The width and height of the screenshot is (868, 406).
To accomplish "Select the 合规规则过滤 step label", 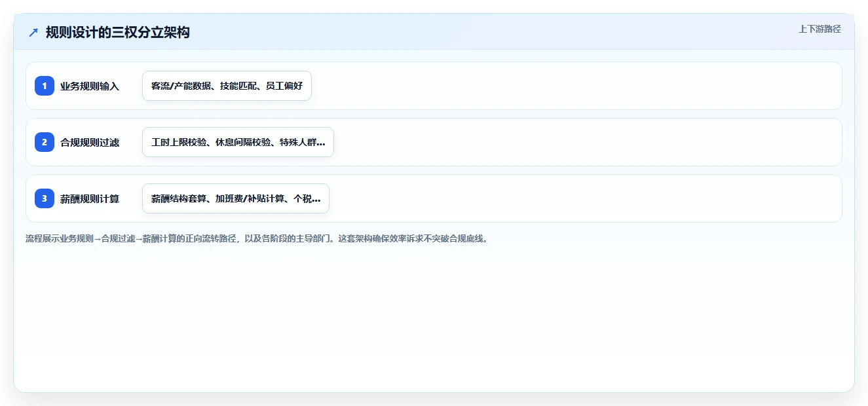I will click(90, 142).
